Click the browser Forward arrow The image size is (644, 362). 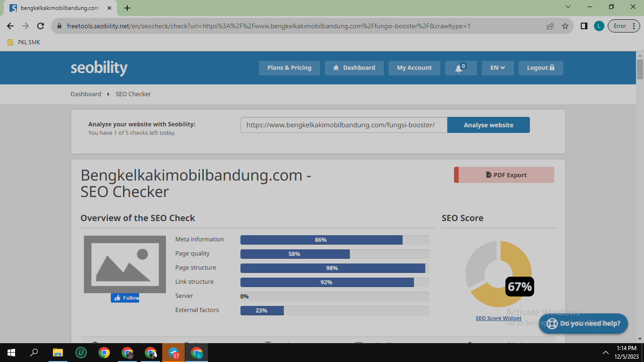pos(25,26)
